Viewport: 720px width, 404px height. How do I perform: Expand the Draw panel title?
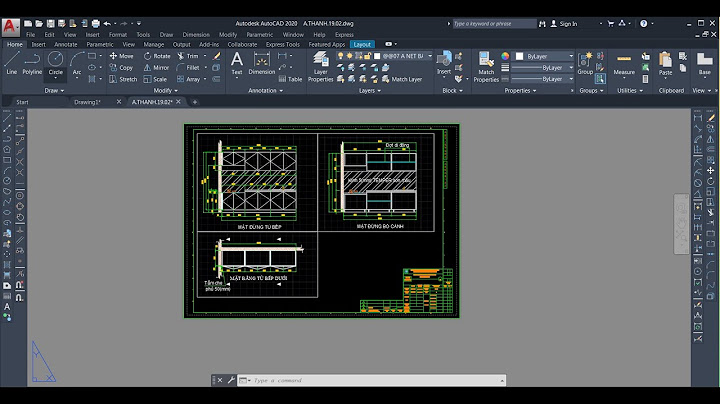coord(54,90)
